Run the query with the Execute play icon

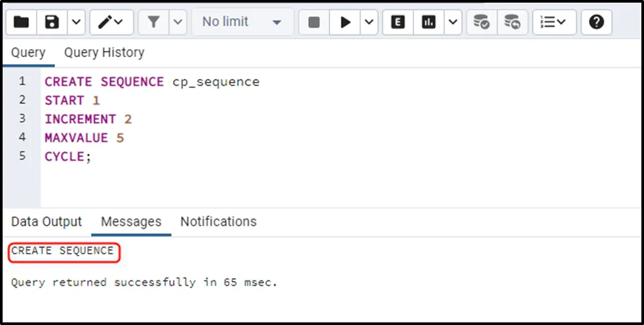(345, 22)
